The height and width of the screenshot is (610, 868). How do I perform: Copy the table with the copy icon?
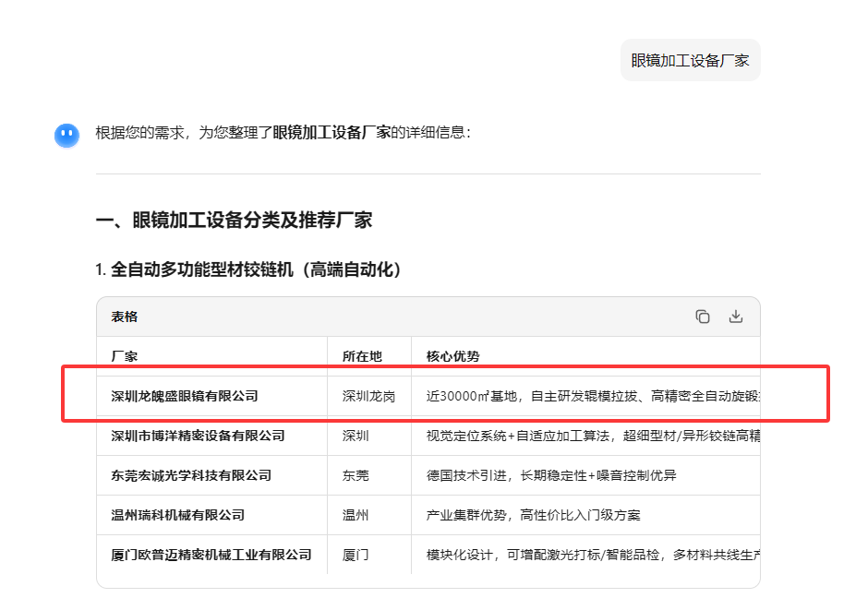[703, 317]
